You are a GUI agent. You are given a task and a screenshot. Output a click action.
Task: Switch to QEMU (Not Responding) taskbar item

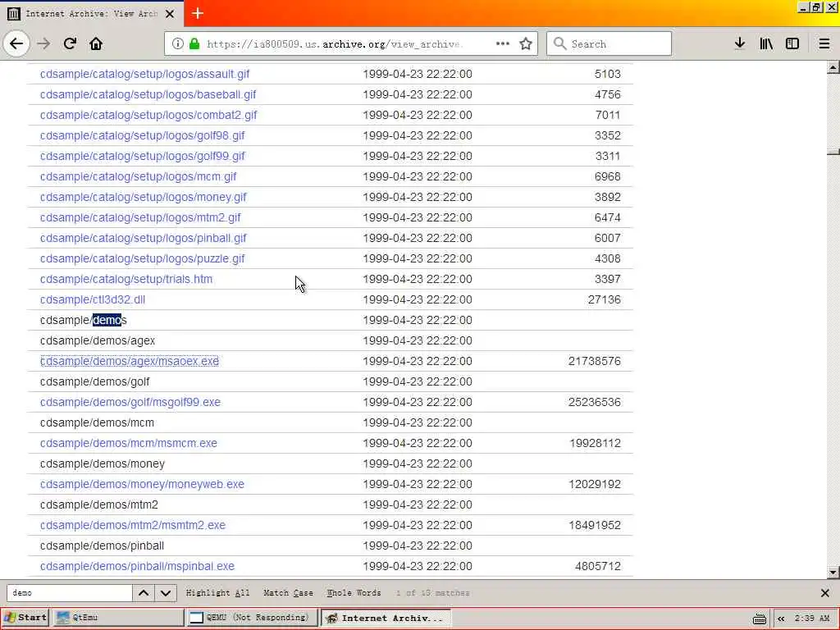tap(252, 617)
